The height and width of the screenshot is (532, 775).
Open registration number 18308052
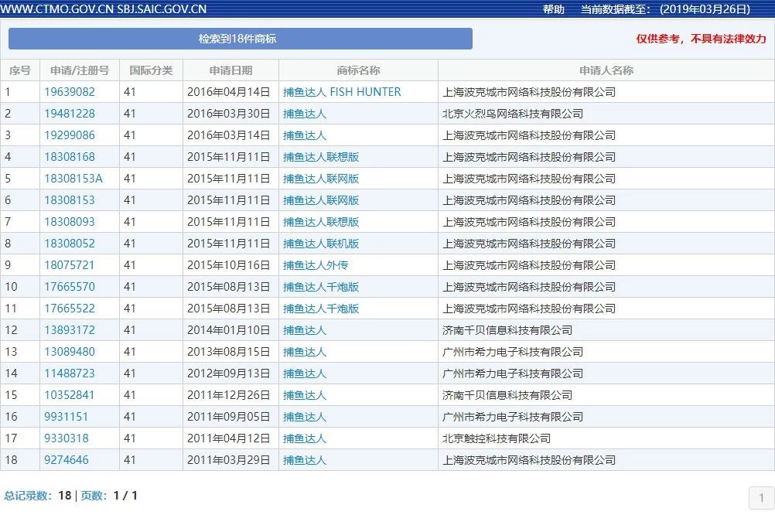[69, 244]
